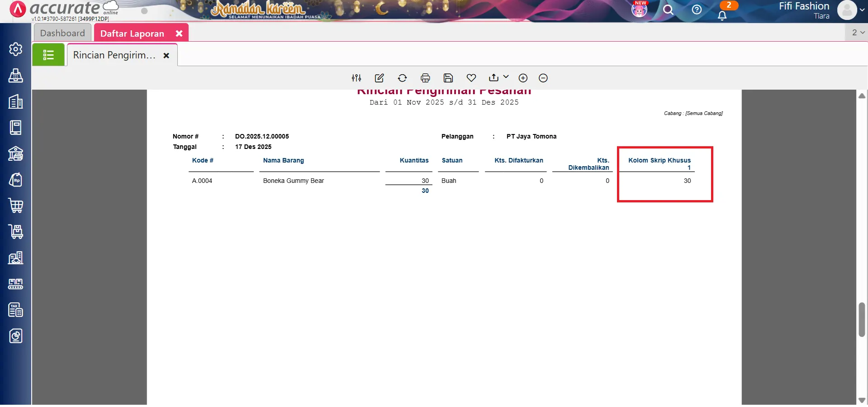Print the Rincian Pengiriman report
The image size is (868, 407).
tap(425, 78)
